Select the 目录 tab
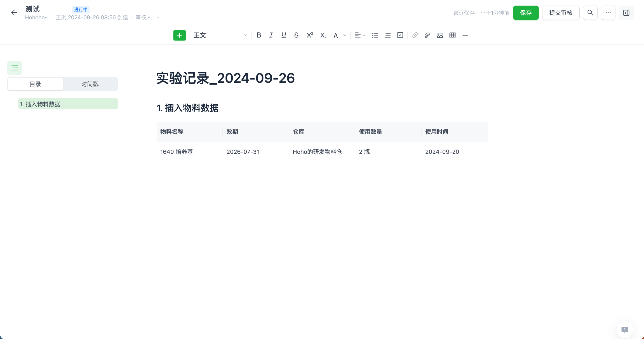 pos(36,84)
